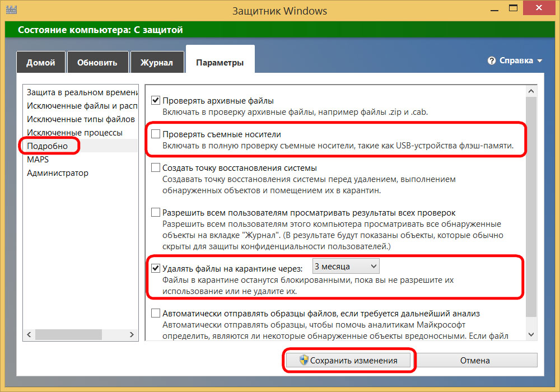560x392 pixels.
Task: Click the 'Включать в проверку архивные файлы' description
Action: click(295, 112)
